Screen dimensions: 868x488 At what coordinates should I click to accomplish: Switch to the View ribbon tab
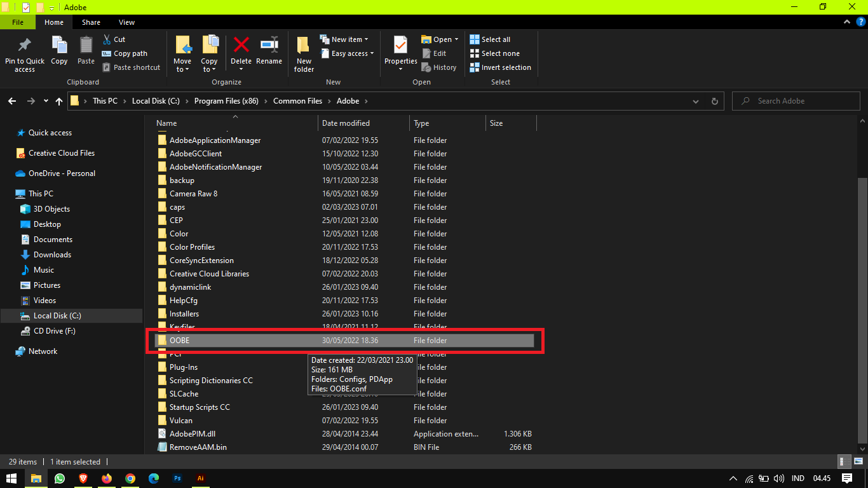pos(126,22)
